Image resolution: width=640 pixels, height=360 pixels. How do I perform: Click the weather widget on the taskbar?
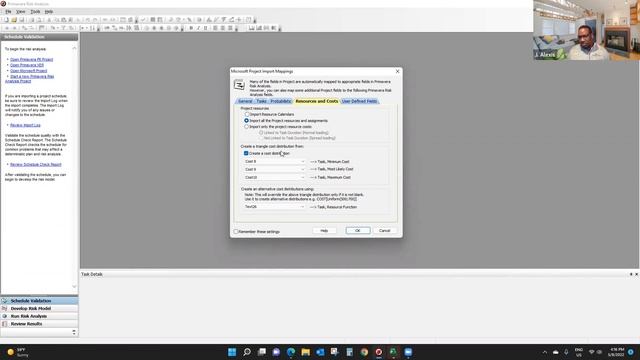tap(18, 352)
